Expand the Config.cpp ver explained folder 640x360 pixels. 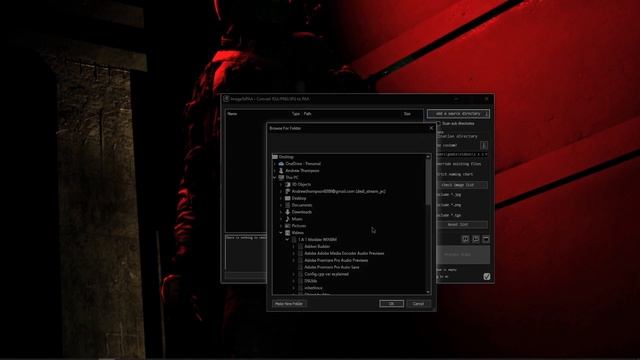click(294, 274)
